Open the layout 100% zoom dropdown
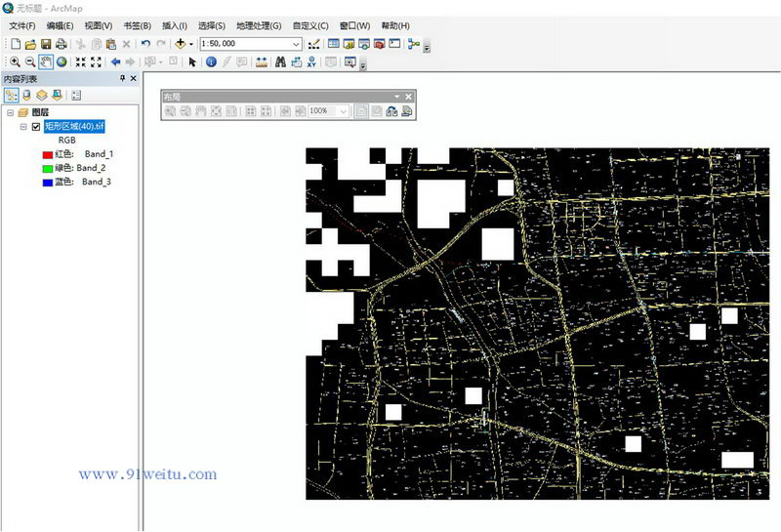Image resolution: width=781 pixels, height=532 pixels. tap(343, 111)
